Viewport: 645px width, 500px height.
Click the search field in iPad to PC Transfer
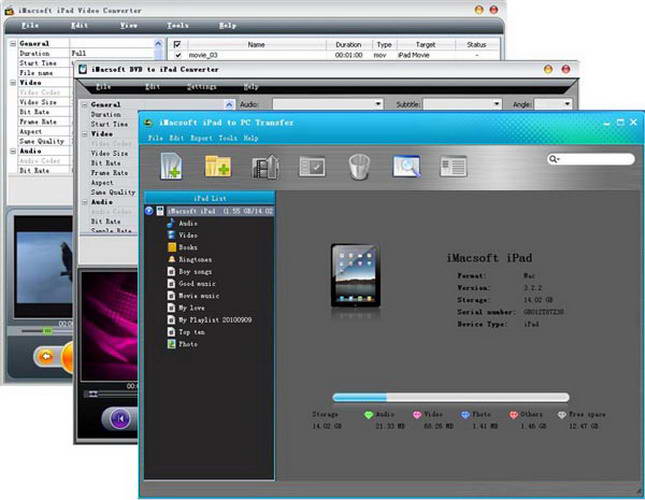(591, 159)
